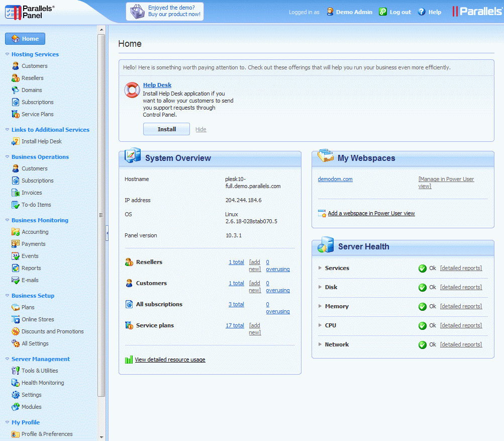Click the Help Desk lifebuoy icon
This screenshot has height=441, width=504.
click(x=132, y=90)
